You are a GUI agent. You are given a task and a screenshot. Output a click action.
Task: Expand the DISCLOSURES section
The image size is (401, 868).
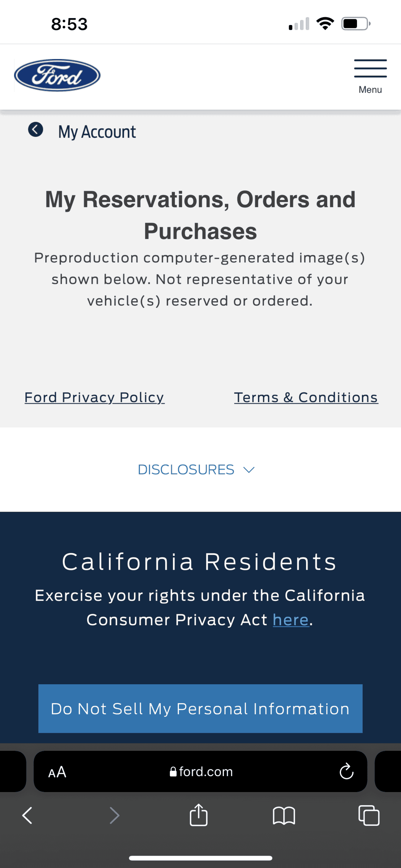coord(186,469)
